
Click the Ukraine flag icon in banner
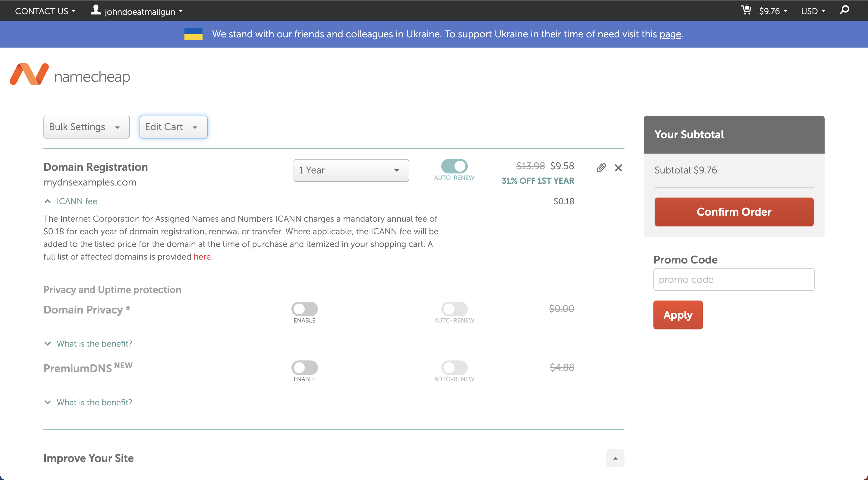click(193, 34)
